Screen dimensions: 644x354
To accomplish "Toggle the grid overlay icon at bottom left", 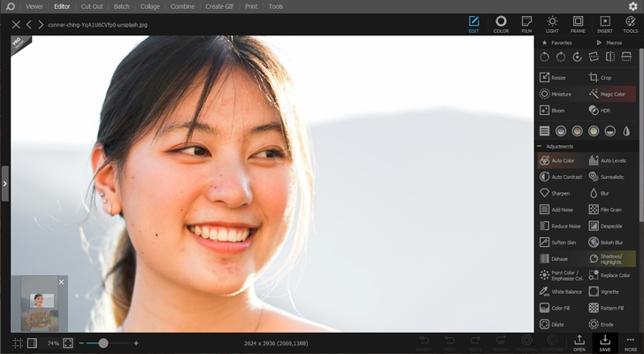I will tap(18, 342).
